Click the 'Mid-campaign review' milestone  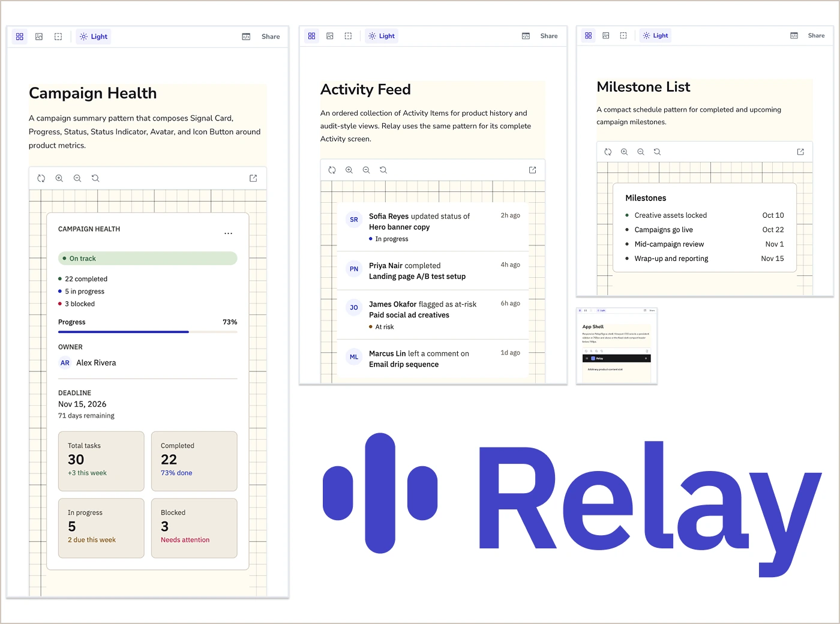click(705, 244)
